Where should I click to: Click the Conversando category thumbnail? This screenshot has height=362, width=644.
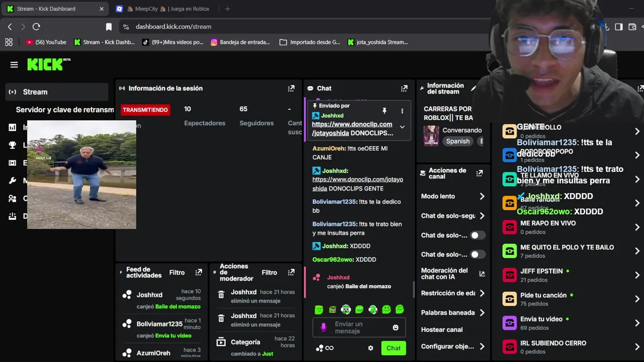coord(431,136)
